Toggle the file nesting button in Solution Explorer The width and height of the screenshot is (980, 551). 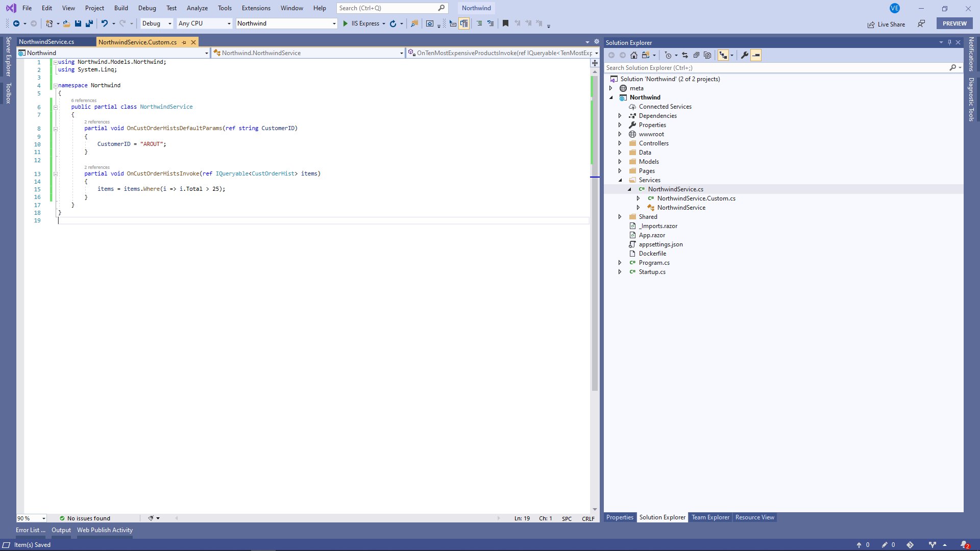[723, 55]
